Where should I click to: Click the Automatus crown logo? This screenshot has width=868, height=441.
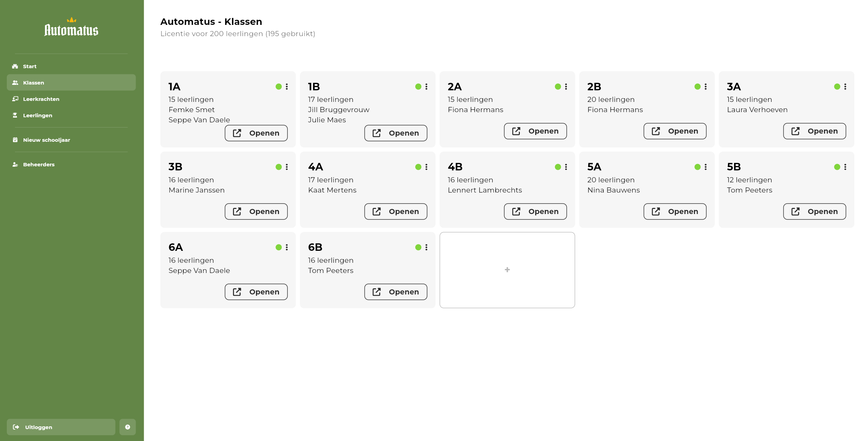pos(71,27)
